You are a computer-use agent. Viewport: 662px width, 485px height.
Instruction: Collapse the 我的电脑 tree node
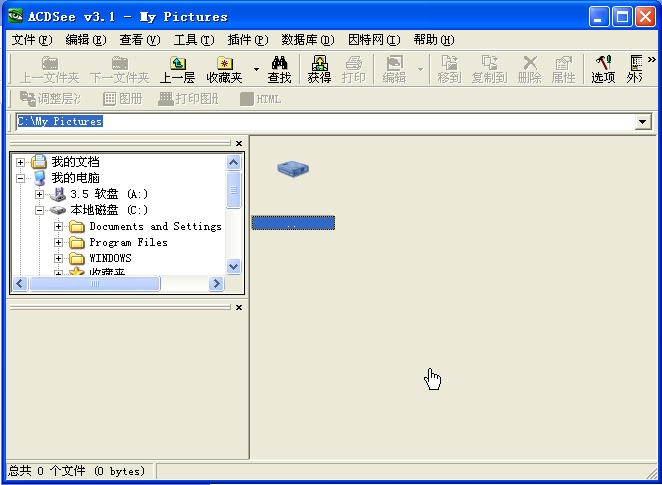pyautogui.click(x=20, y=178)
